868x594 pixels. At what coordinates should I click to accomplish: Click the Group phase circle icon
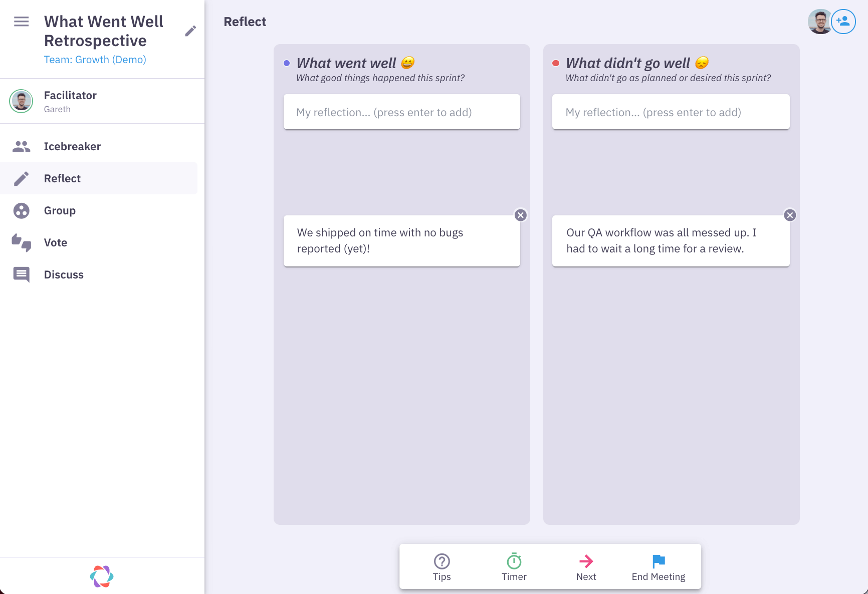pyautogui.click(x=21, y=210)
